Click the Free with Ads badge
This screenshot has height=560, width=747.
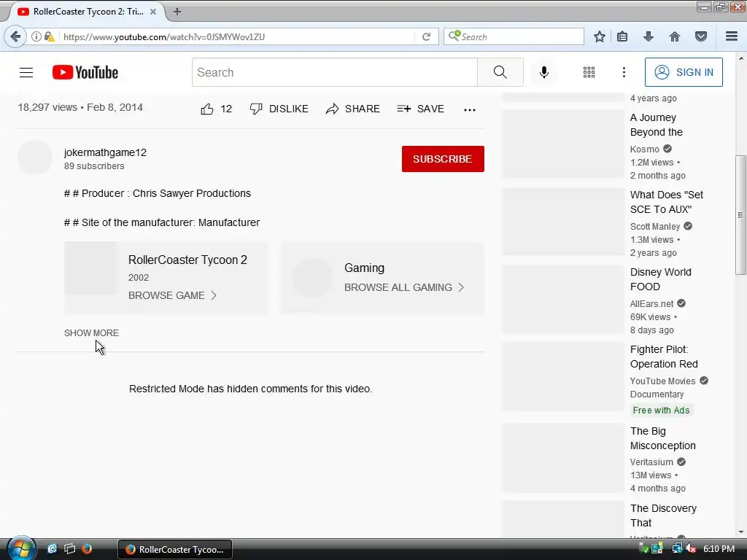pyautogui.click(x=661, y=410)
